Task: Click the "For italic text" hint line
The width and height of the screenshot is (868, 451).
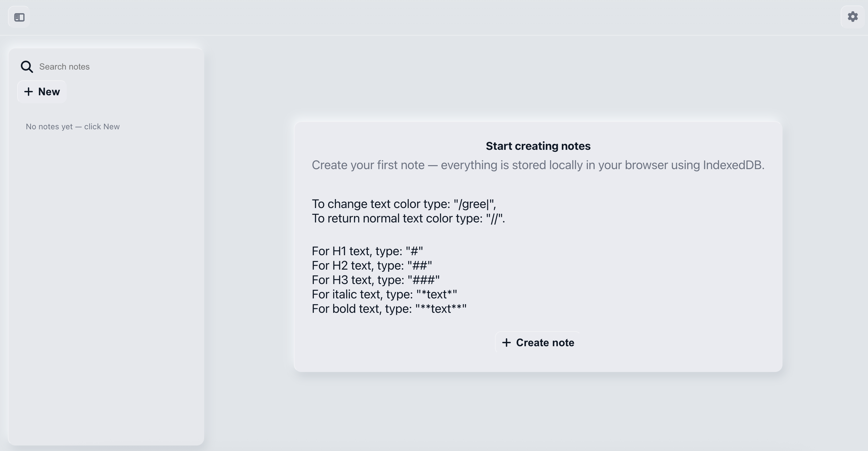Action: 384,294
